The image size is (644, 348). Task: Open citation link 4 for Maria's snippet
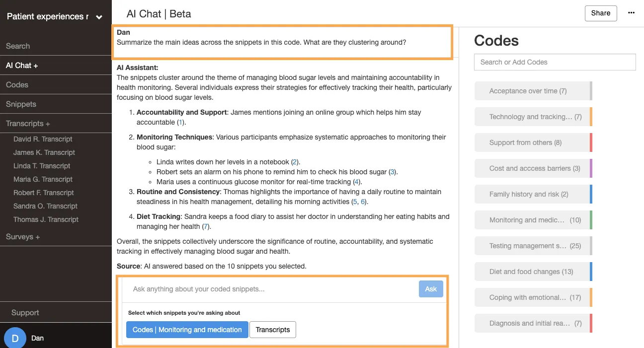pyautogui.click(x=356, y=182)
